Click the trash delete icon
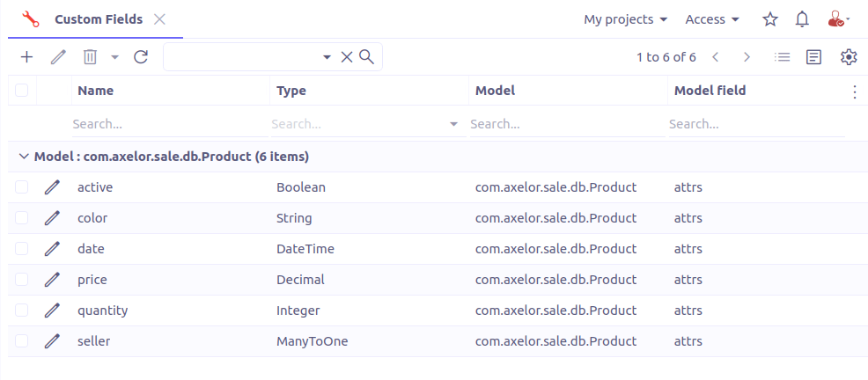Viewport: 868px width, 380px height. [90, 57]
